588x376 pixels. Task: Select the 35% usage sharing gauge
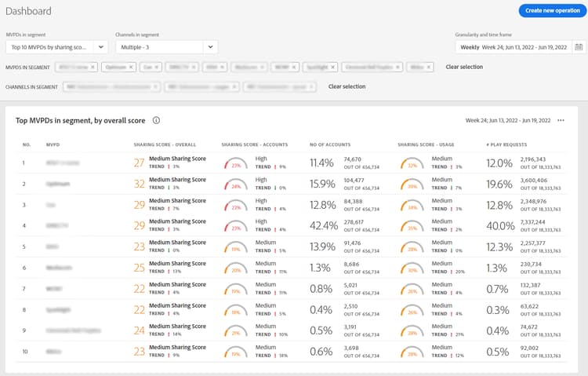(412, 227)
